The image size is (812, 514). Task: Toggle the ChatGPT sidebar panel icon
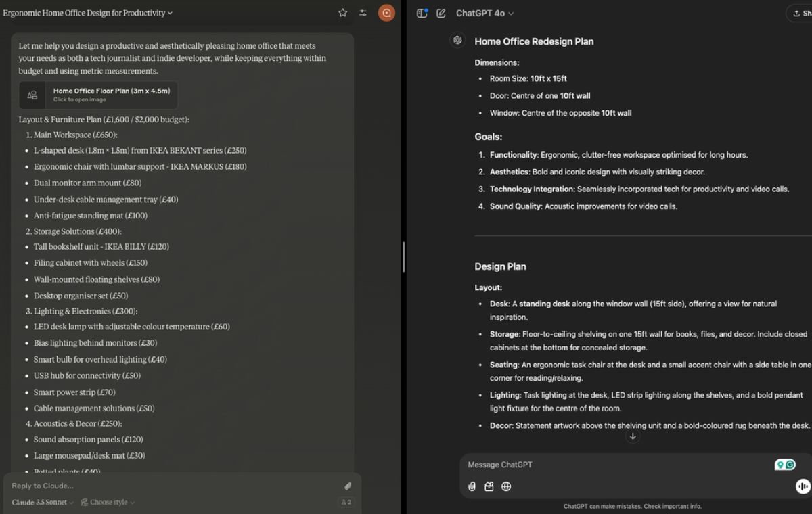pyautogui.click(x=421, y=12)
